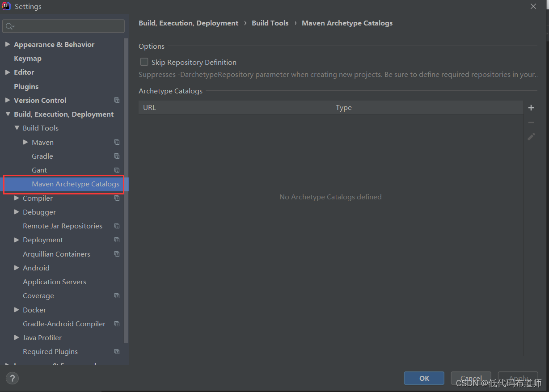
Task: Click project-level icon beside Remote Jar Repositories
Action: pos(117,226)
